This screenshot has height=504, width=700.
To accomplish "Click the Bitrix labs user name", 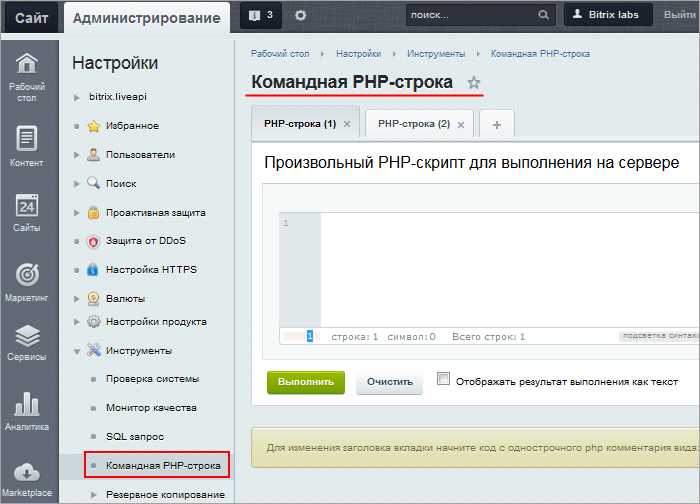I will pos(613,15).
